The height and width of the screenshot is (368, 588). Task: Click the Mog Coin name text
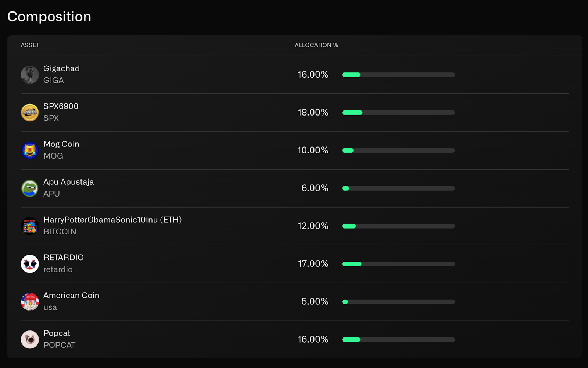pos(61,144)
